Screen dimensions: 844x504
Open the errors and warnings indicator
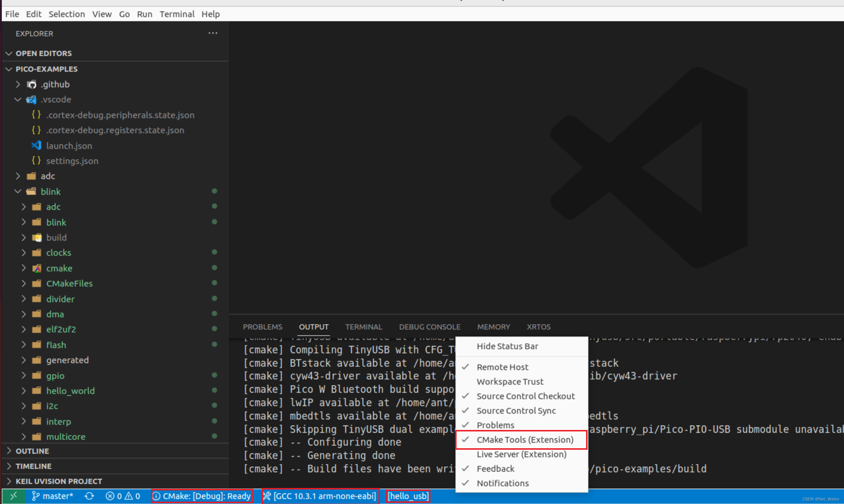click(123, 496)
